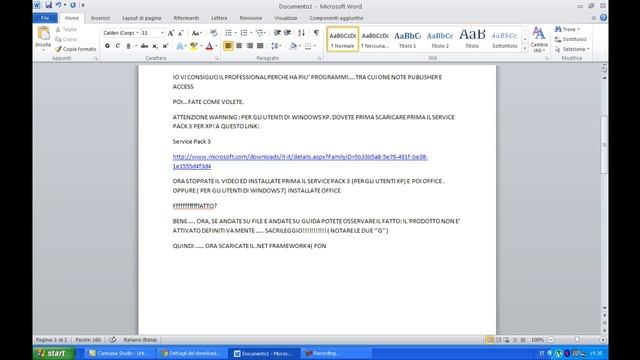Open the font size 11 dropdown

[162, 33]
